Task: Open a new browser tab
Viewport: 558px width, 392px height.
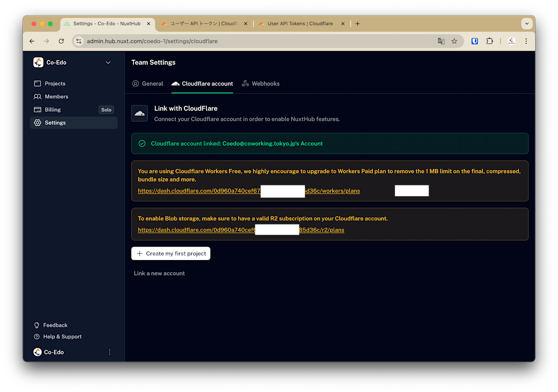Action: (358, 24)
